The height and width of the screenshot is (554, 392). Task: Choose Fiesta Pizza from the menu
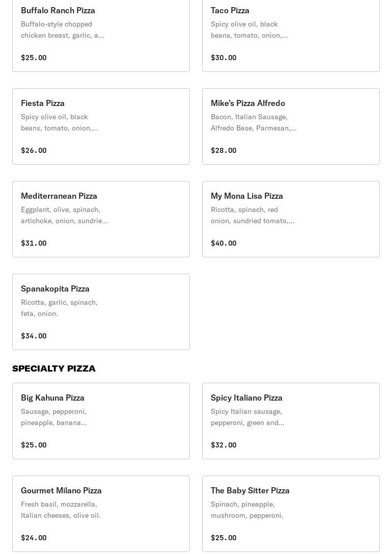(101, 126)
